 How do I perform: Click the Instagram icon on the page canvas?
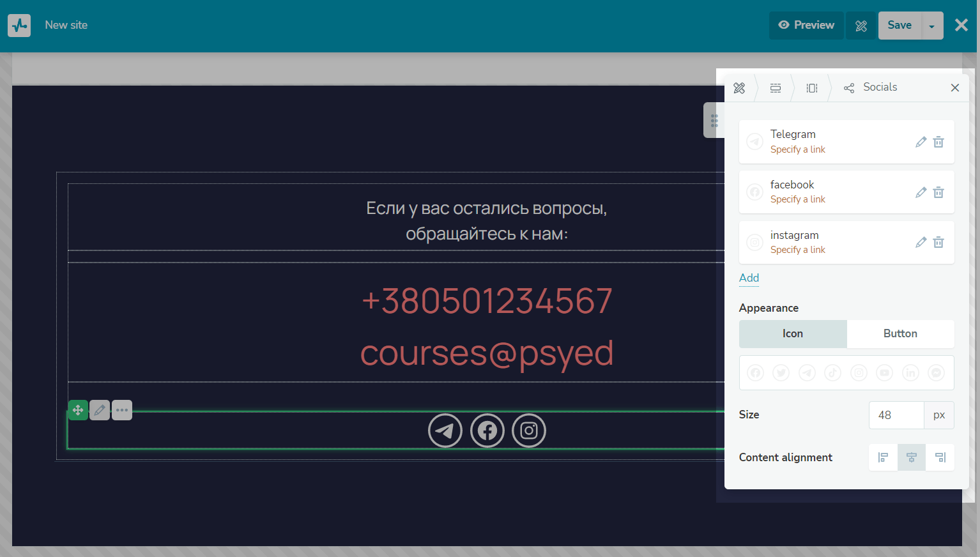529,431
